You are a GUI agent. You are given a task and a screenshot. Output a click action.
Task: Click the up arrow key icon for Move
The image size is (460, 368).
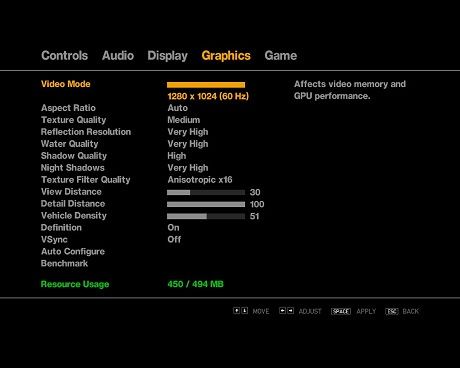coord(236,311)
